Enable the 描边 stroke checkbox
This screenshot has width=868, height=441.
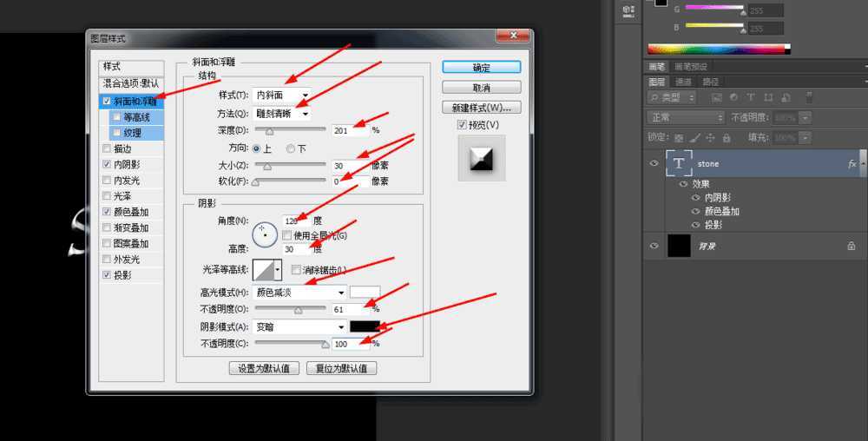(x=107, y=148)
